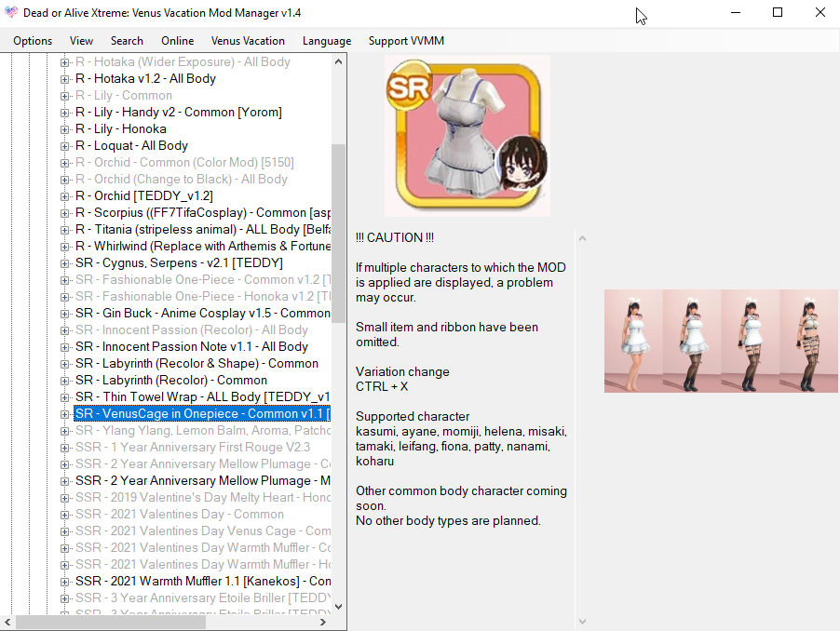Expand the R - Scorpius FF7TifaCosplay node

64,213
